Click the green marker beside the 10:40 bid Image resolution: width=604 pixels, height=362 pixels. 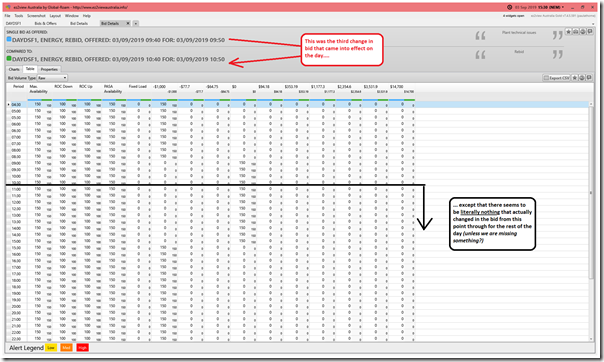pos(9,59)
